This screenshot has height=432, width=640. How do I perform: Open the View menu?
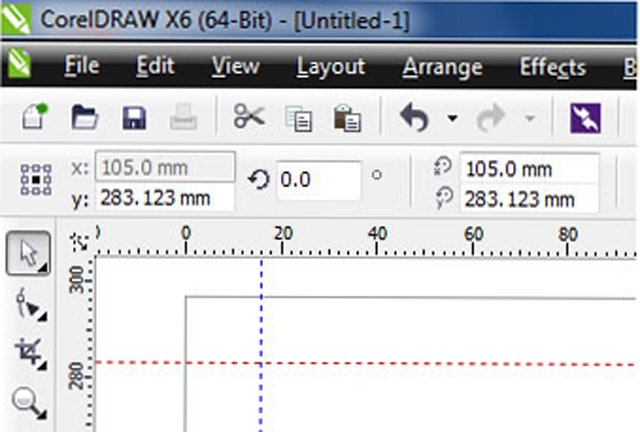pyautogui.click(x=235, y=66)
